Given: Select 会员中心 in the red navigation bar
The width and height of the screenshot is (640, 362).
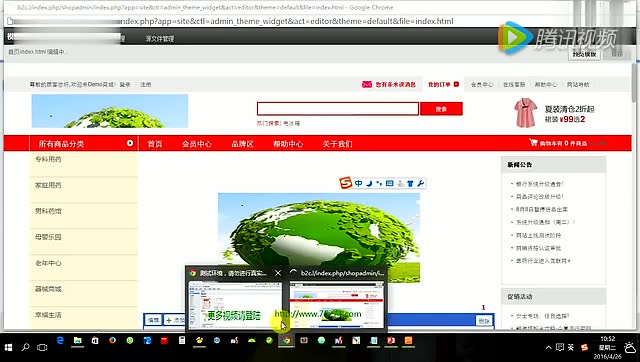Looking at the screenshot, I should point(197,144).
